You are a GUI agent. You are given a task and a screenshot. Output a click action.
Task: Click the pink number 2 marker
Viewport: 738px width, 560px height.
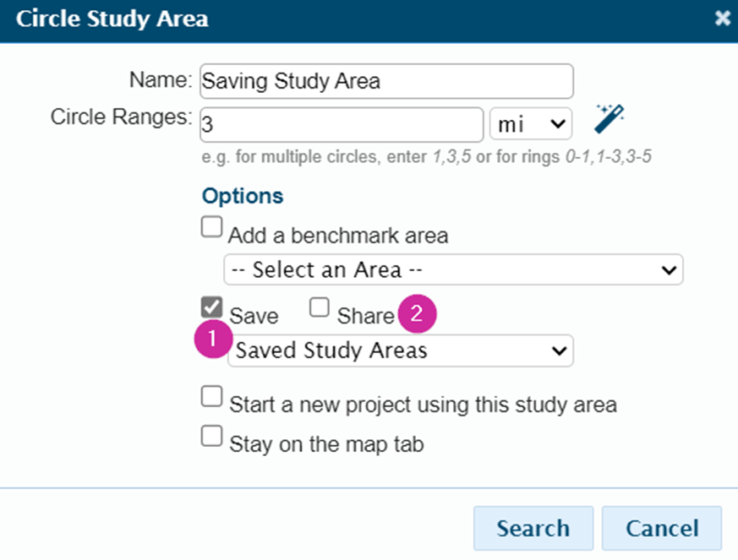click(x=417, y=314)
